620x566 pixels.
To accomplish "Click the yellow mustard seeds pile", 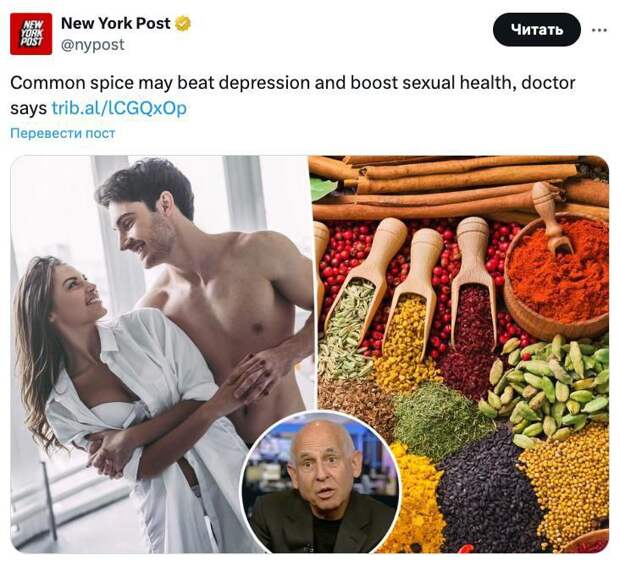I will [567, 486].
